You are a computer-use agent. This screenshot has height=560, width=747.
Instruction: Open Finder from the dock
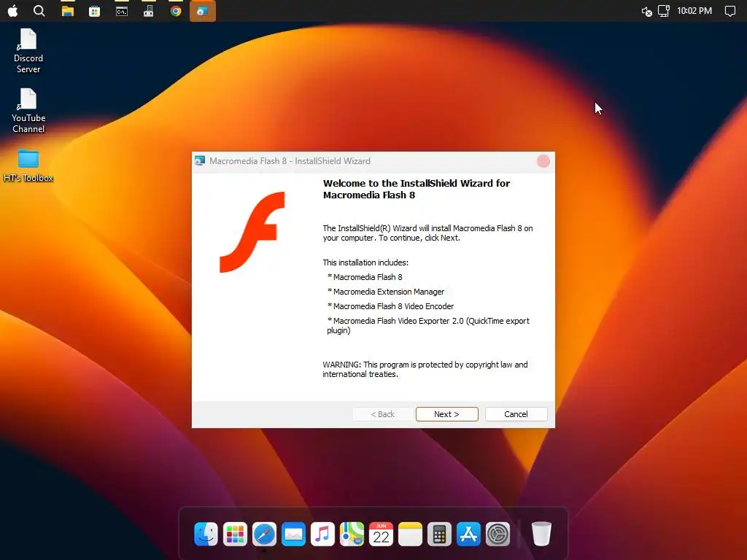pos(206,534)
